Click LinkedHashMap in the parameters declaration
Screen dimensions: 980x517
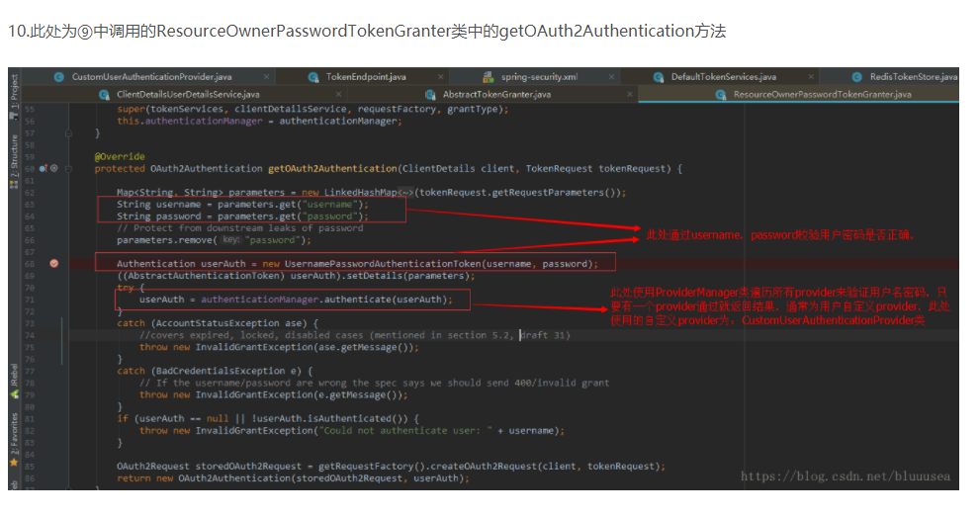pos(361,193)
